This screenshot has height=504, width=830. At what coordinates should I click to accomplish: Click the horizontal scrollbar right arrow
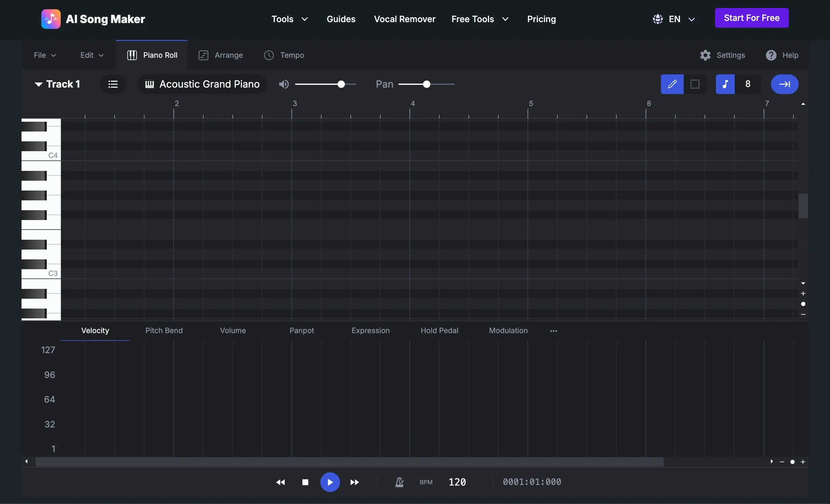(771, 461)
